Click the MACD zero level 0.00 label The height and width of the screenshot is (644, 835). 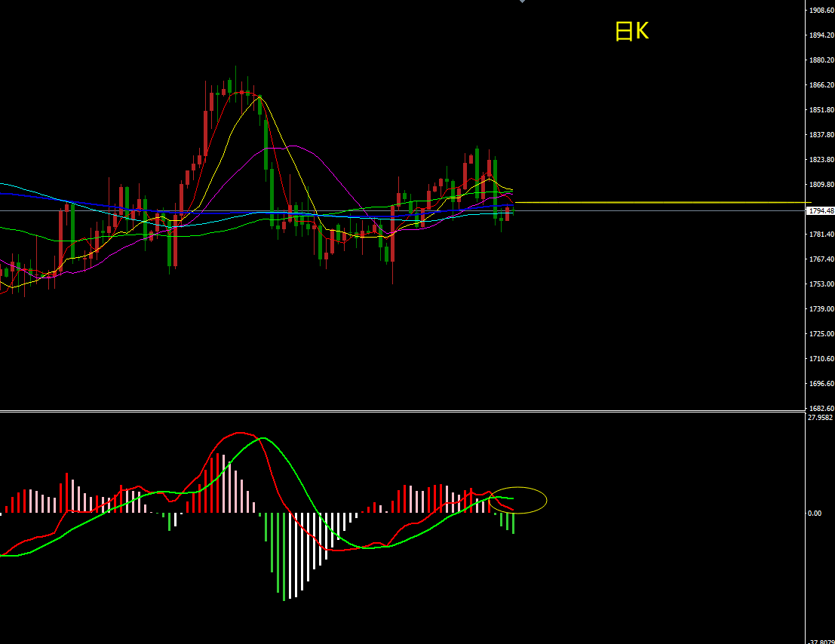pyautogui.click(x=815, y=514)
